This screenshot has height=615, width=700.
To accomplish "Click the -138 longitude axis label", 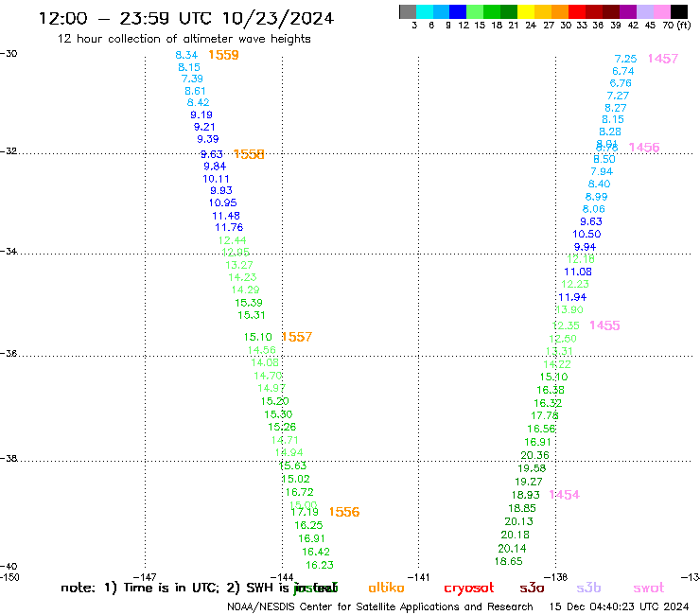I will pyautogui.click(x=556, y=577).
